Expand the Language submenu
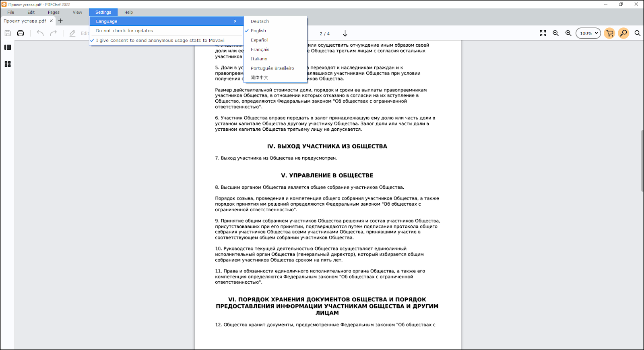Image resolution: width=644 pixels, height=350 pixels. click(x=166, y=21)
